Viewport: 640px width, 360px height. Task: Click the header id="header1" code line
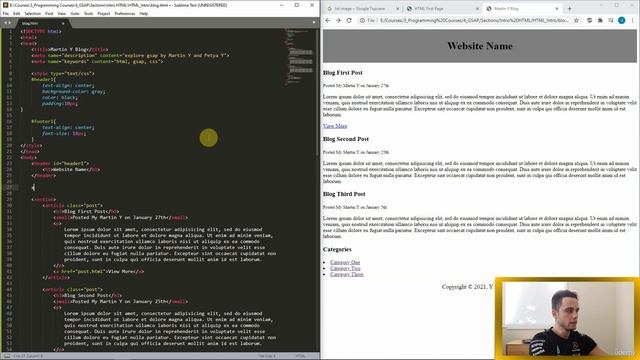(60, 163)
